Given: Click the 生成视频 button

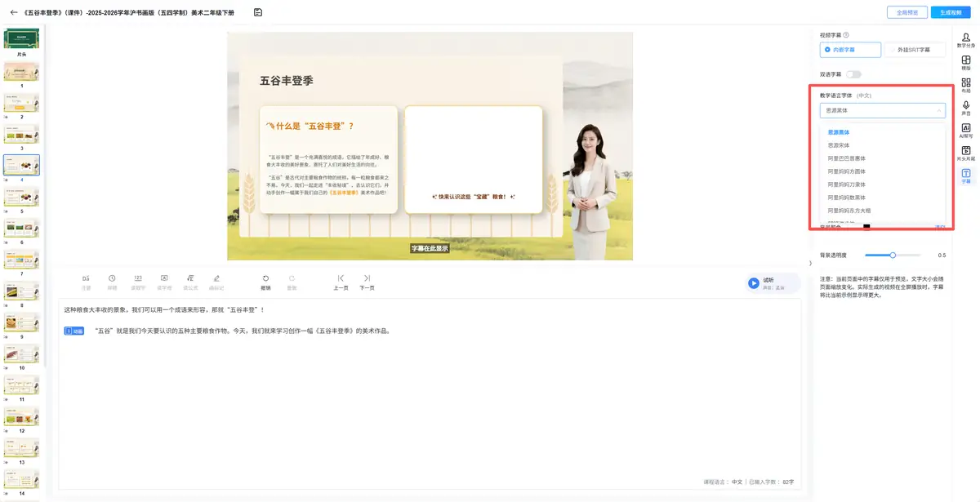Looking at the screenshot, I should point(952,12).
